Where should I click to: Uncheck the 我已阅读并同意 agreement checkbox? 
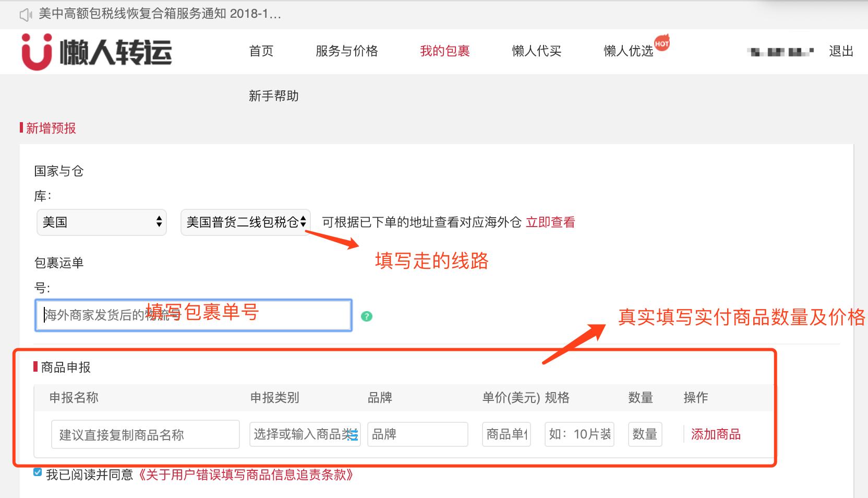tap(37, 473)
